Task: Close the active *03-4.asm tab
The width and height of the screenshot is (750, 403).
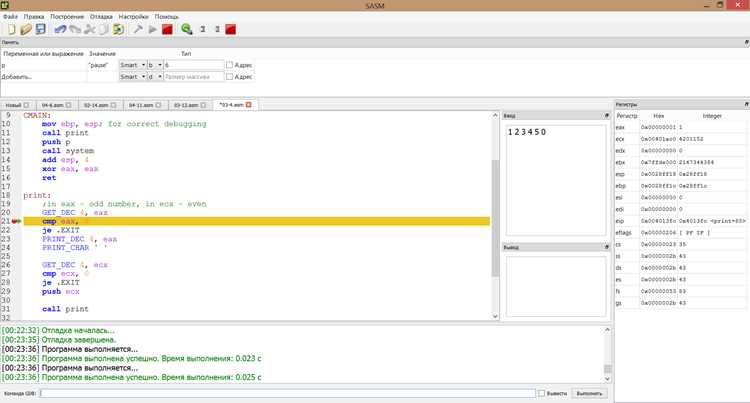Action: point(248,105)
